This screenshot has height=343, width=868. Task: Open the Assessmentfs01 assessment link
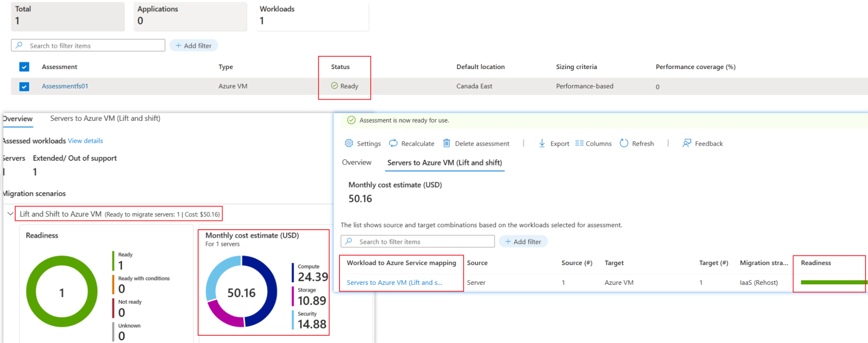(65, 86)
